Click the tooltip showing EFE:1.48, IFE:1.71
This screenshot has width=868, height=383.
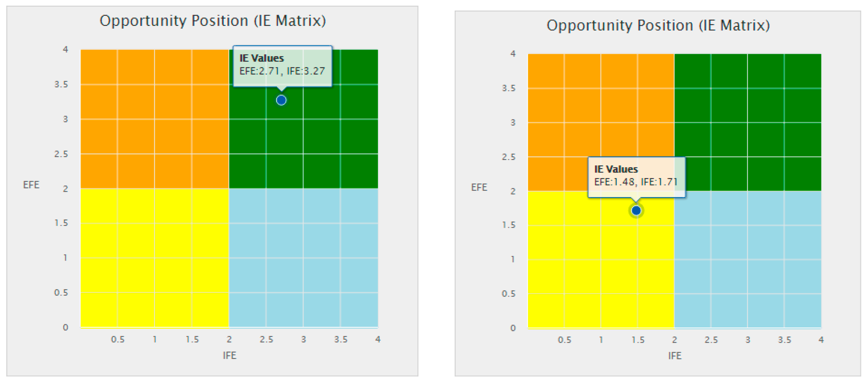pos(636,176)
